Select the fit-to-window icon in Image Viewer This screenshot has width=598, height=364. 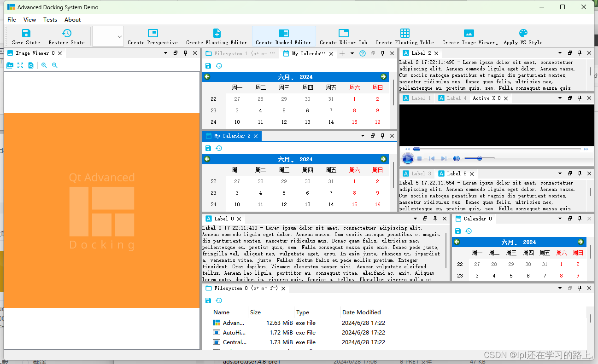pyautogui.click(x=20, y=65)
